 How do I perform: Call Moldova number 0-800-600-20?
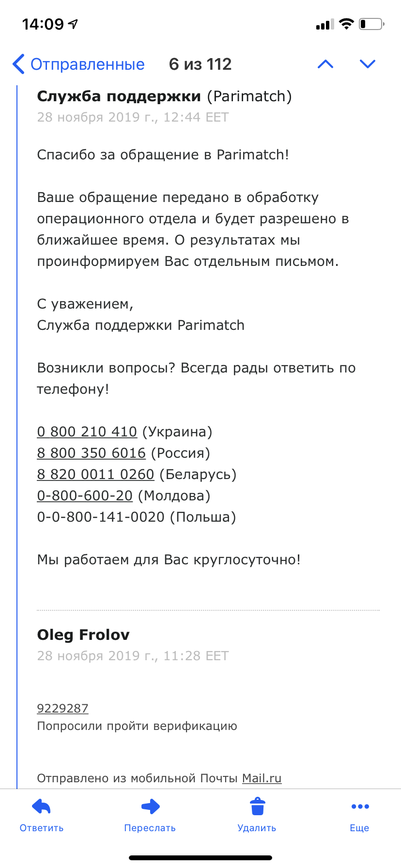point(85,496)
